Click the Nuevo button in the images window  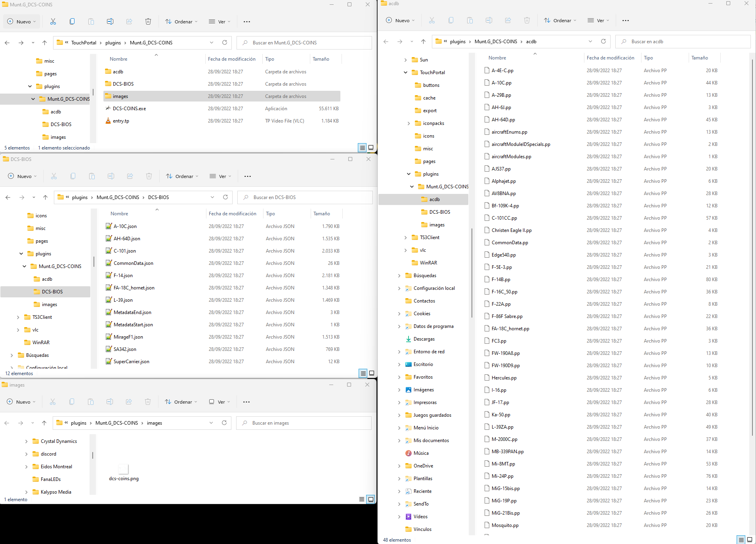(21, 402)
